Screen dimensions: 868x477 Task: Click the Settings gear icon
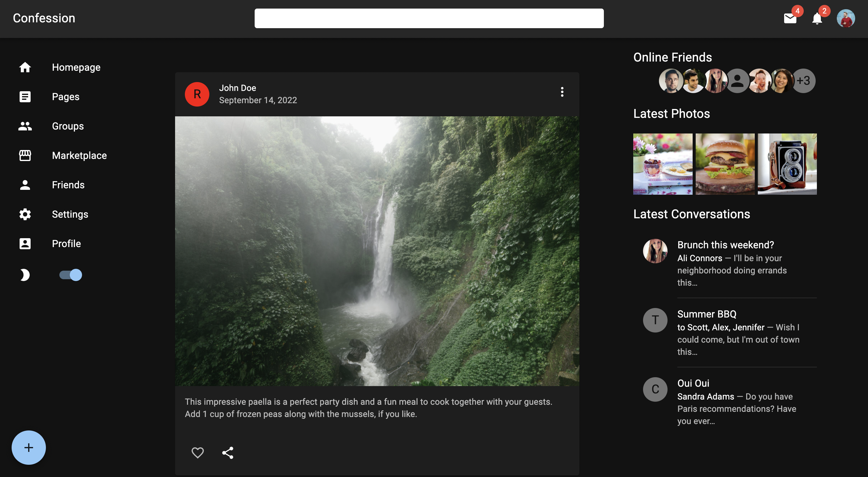coord(25,214)
